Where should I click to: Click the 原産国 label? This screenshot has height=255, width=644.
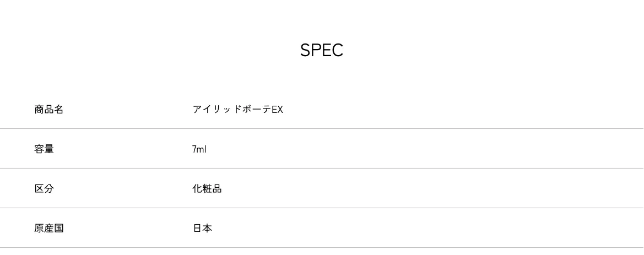[49, 229]
